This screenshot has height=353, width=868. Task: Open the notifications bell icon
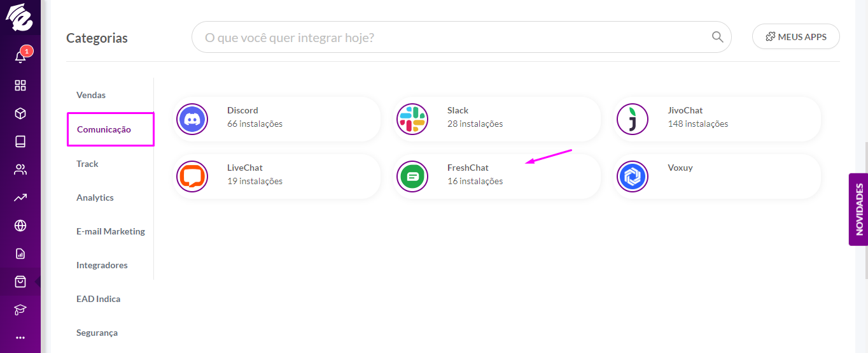pos(20,57)
